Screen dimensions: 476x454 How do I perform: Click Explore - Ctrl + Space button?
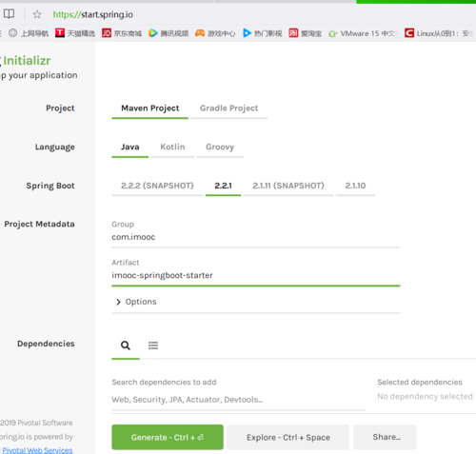(288, 437)
